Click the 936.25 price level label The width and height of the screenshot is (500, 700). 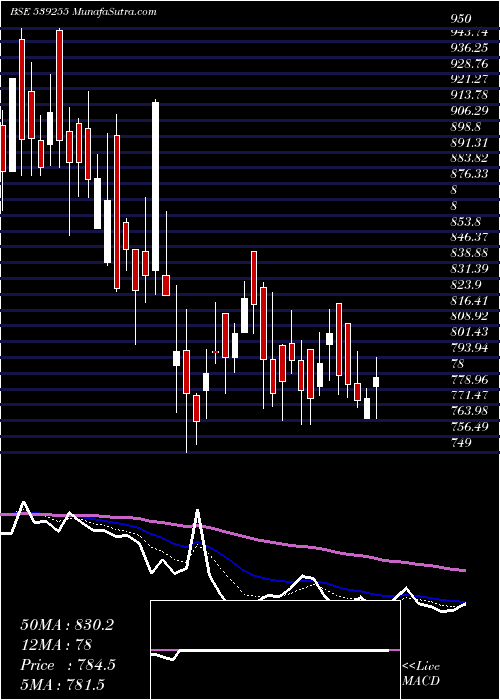[x=470, y=48]
